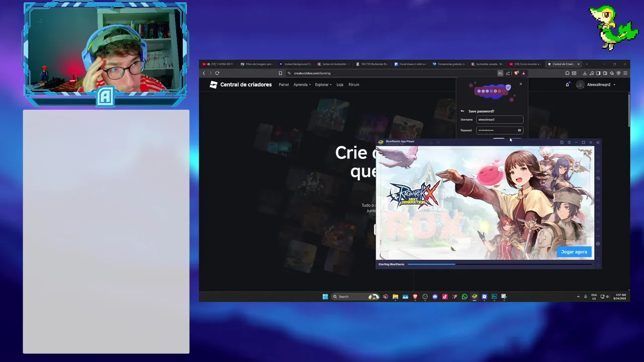Screen dimensions: 644x362
Task: Expand the Aprenda dropdown menu
Action: click(302, 84)
